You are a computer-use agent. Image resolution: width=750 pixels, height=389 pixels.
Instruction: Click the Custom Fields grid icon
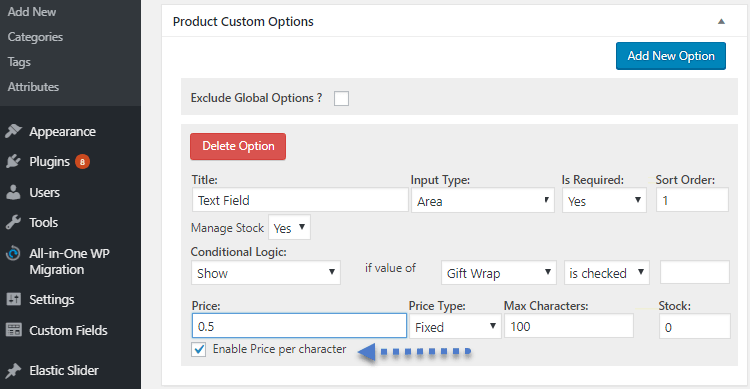pyautogui.click(x=13, y=330)
